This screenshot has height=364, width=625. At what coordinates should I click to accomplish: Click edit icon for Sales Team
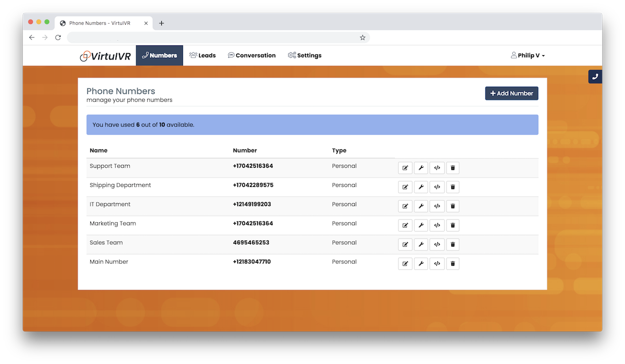405,244
